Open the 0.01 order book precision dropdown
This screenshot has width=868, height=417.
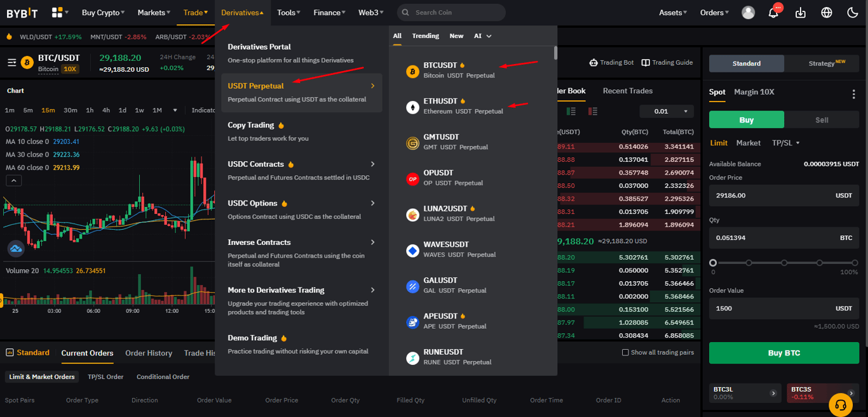click(666, 111)
